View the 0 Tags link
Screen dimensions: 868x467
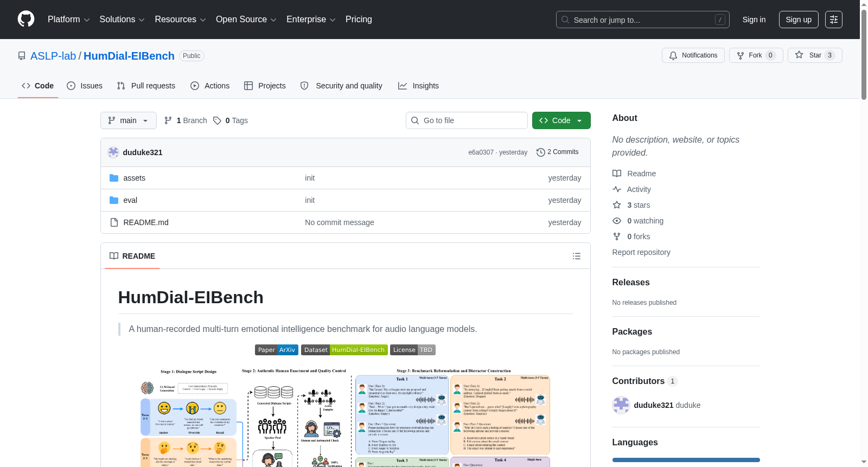tap(231, 120)
